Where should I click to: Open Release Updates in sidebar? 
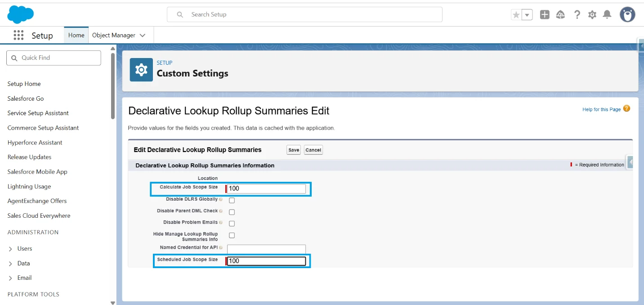(30, 157)
